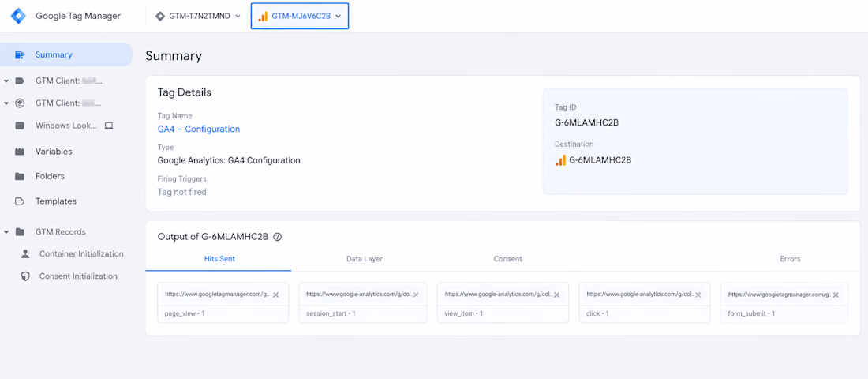Click the square icon before Windows Look...
This screenshot has width=868, height=379.
point(20,126)
